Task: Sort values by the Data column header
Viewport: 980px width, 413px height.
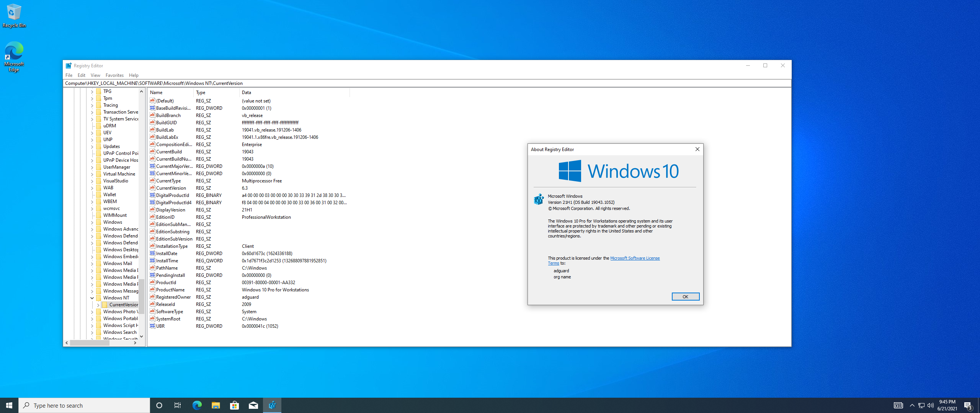Action: pyautogui.click(x=294, y=93)
